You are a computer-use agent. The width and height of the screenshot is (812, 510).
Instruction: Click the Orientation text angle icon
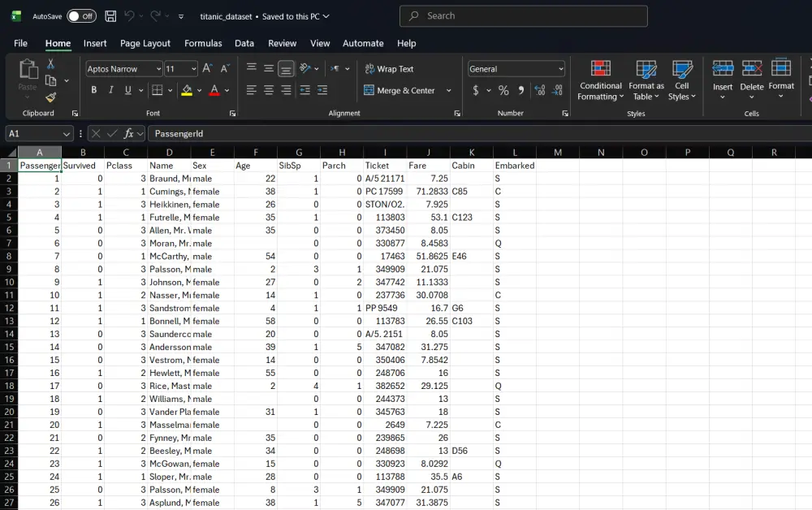(x=305, y=68)
